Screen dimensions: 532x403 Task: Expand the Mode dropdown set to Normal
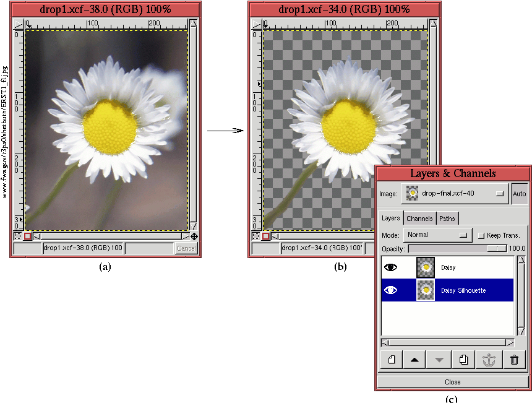click(x=437, y=235)
